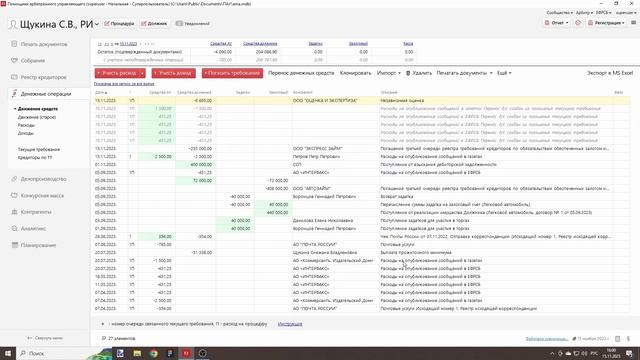Click the show all records link
Screen dimensions: 640x360
(x=124, y=84)
